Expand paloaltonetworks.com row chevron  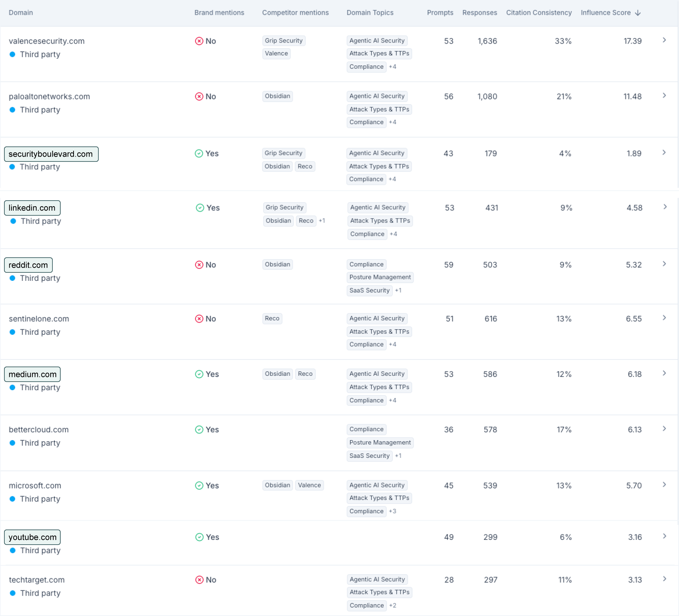[664, 95]
